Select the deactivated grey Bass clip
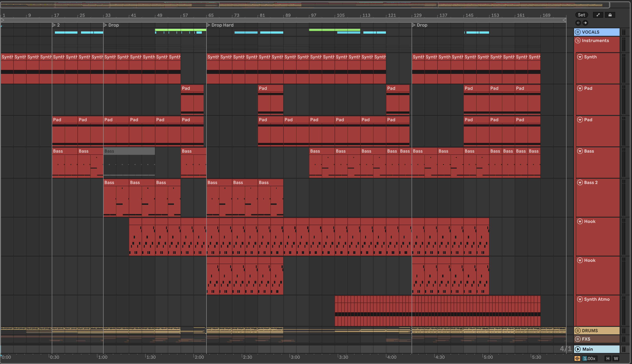 point(129,151)
